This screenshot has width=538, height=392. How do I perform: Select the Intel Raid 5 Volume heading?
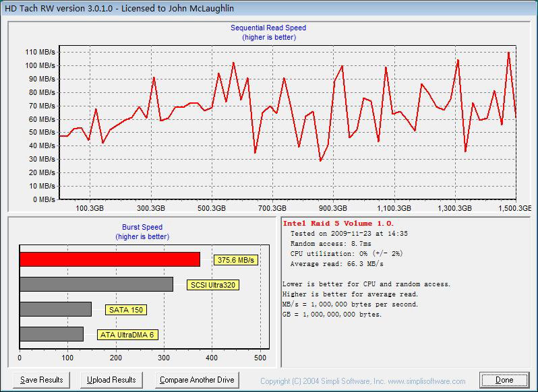pyautogui.click(x=338, y=223)
